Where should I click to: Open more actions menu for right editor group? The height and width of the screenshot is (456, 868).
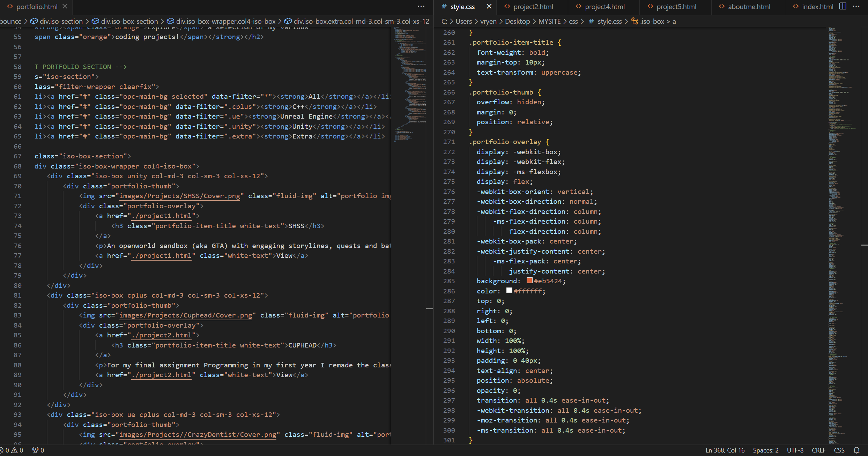tap(856, 7)
